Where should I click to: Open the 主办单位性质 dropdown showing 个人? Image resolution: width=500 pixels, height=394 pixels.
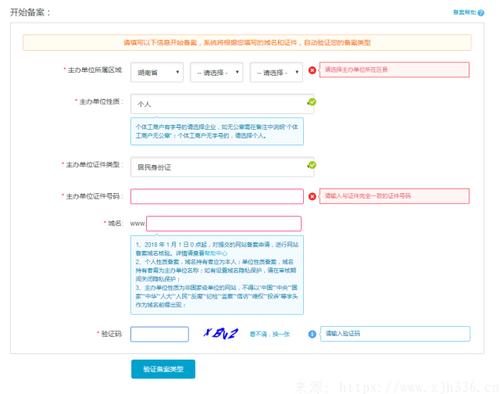(x=222, y=104)
